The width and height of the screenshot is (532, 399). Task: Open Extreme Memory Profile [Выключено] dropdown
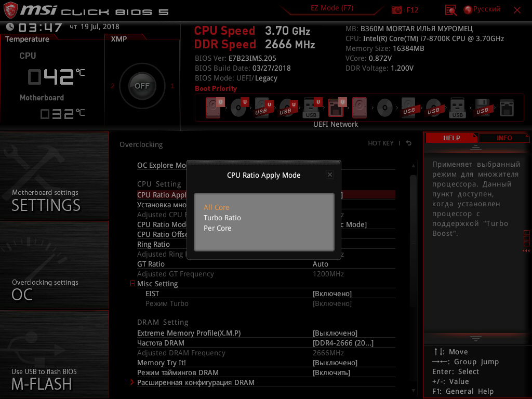click(x=335, y=333)
